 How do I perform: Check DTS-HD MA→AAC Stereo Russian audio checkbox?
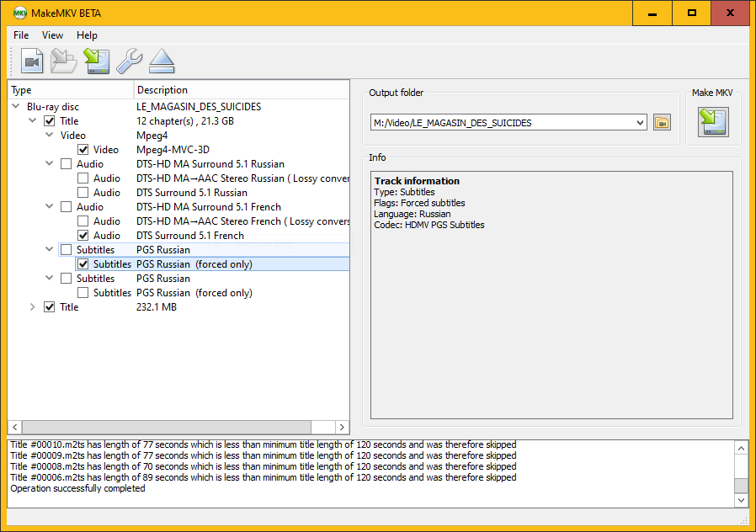83,178
